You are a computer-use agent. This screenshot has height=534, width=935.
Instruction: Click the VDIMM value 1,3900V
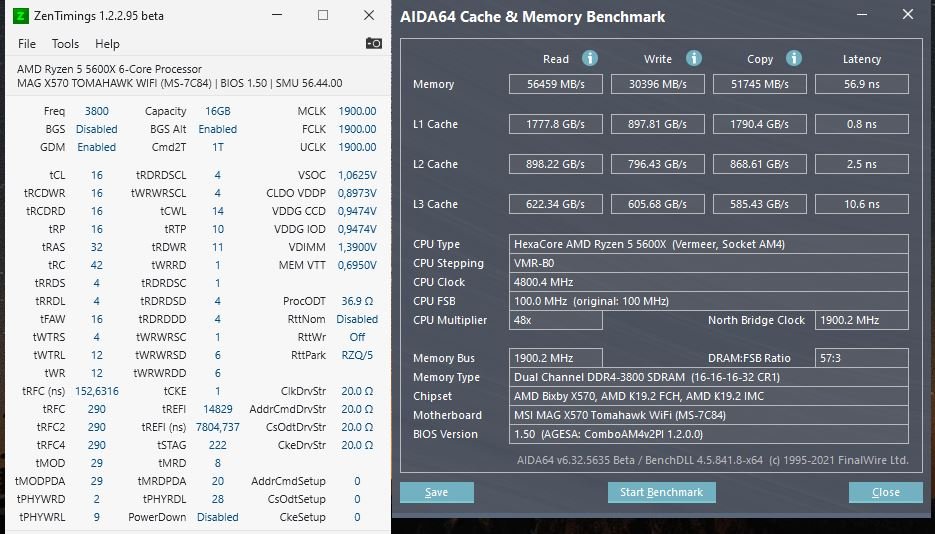coord(357,247)
